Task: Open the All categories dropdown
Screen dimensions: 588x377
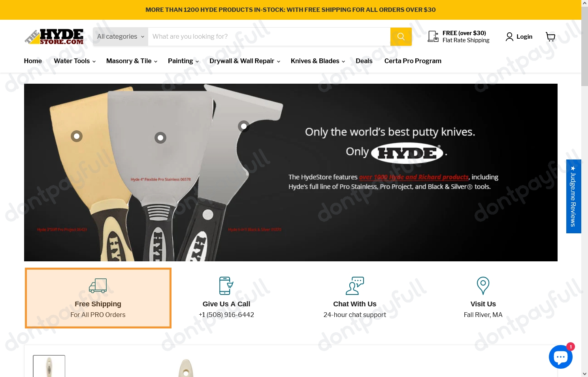Action: (x=120, y=36)
